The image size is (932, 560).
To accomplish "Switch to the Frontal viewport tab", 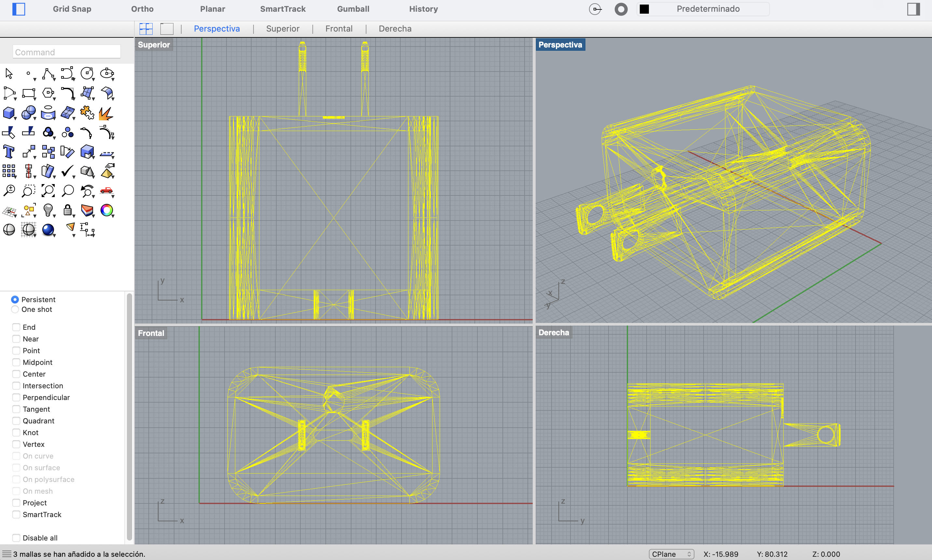I will pyautogui.click(x=339, y=29).
